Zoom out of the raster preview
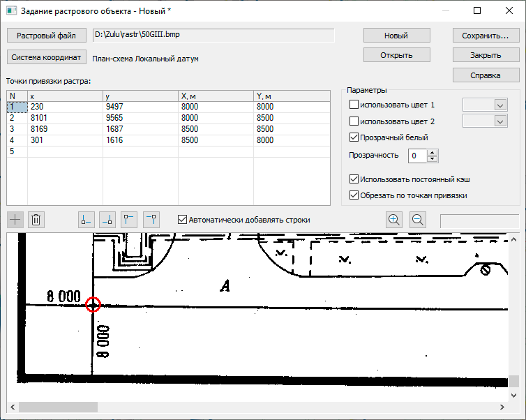Viewport: 526px width, 420px height. tap(418, 220)
